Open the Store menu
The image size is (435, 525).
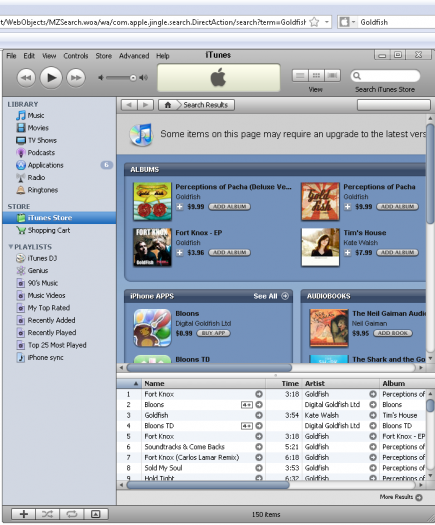(103, 56)
